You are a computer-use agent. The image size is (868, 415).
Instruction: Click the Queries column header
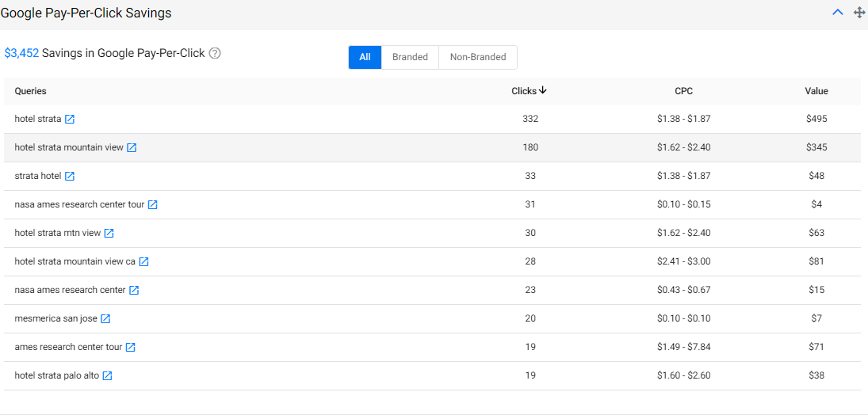[x=30, y=91]
